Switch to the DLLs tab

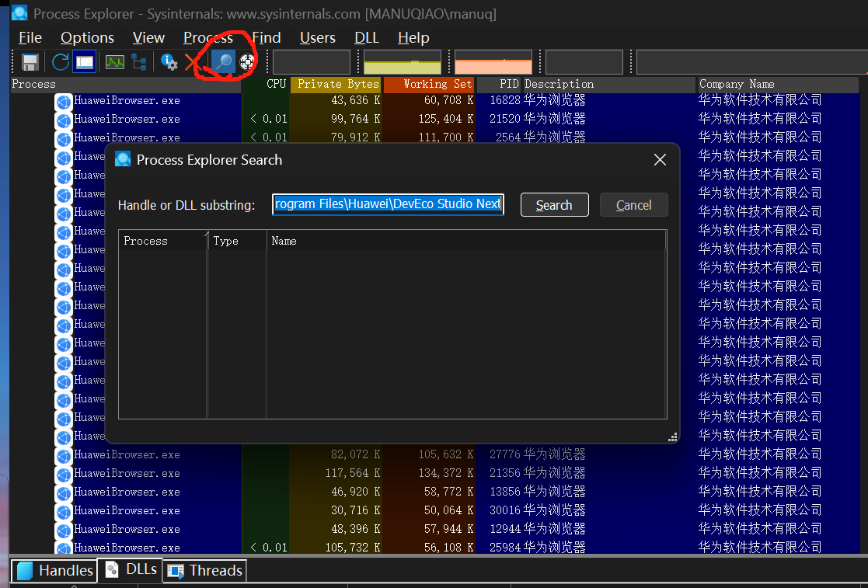(131, 569)
